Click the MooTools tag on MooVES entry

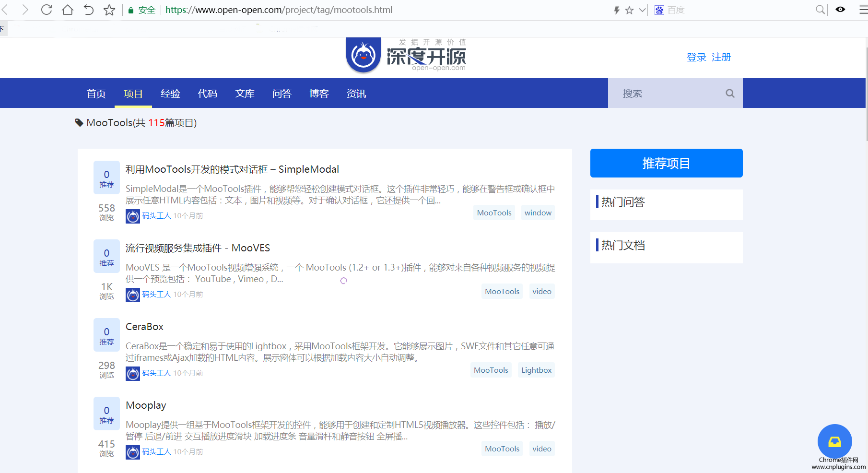click(x=502, y=291)
